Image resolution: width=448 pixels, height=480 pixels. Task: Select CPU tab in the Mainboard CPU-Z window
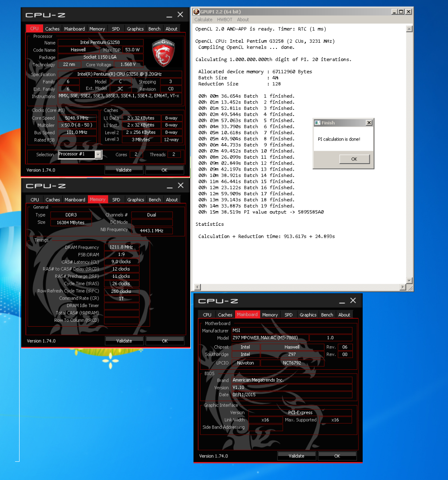coord(207,315)
